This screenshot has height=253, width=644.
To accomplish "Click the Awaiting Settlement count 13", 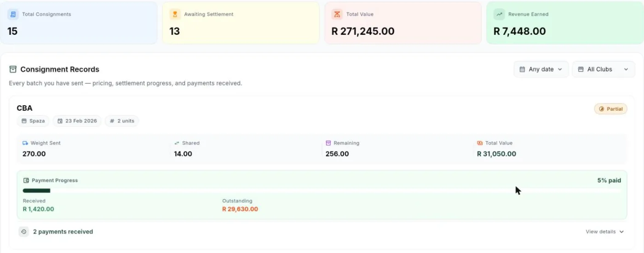I will coord(174,31).
